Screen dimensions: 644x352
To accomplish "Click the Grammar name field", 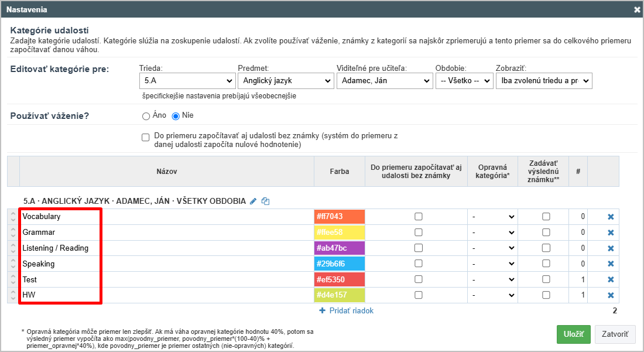I will 167,232.
